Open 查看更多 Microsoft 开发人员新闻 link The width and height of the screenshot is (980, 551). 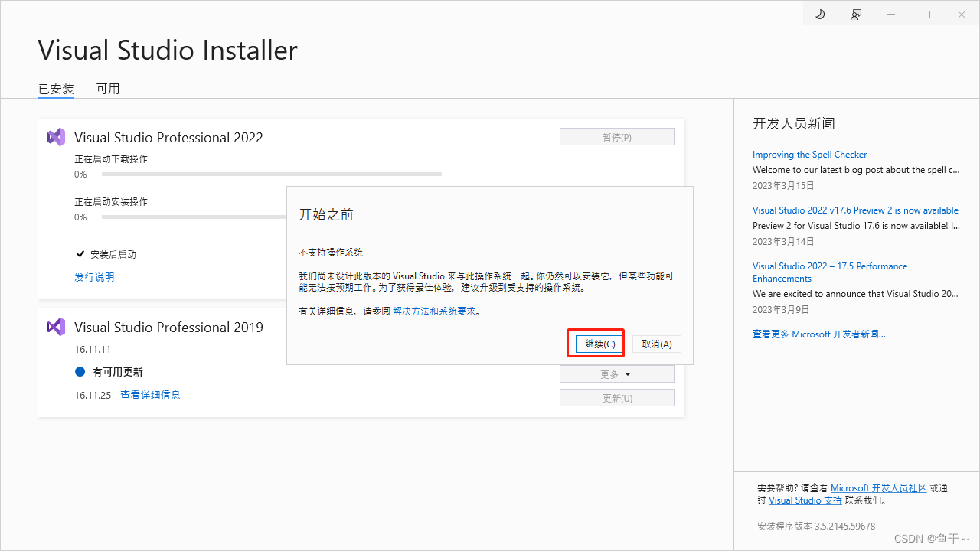click(819, 334)
